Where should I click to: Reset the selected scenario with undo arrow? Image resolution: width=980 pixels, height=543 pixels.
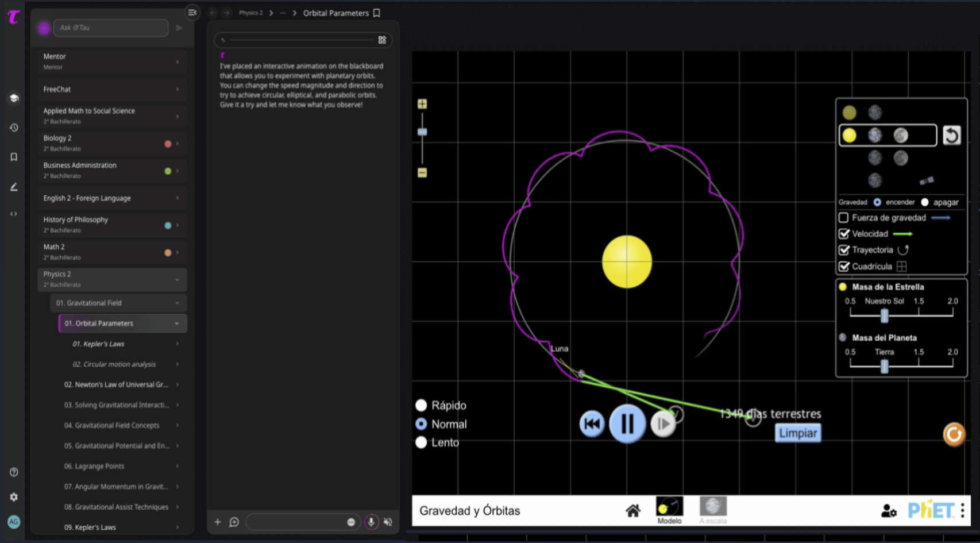(x=952, y=136)
